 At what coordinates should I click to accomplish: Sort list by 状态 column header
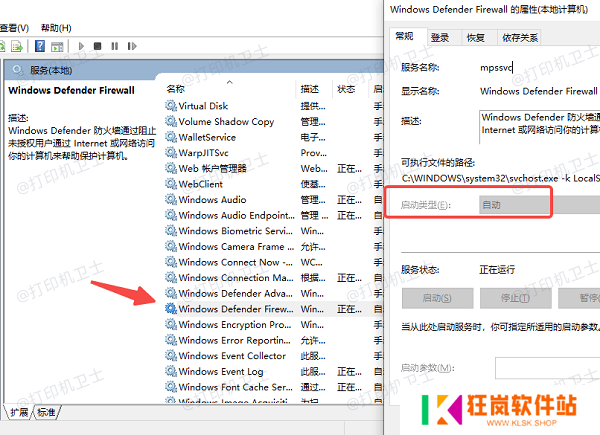coord(346,89)
